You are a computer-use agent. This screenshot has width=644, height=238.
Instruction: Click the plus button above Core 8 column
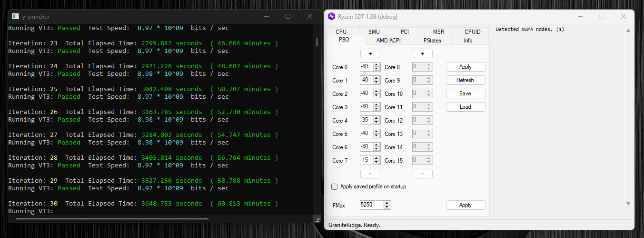point(422,53)
